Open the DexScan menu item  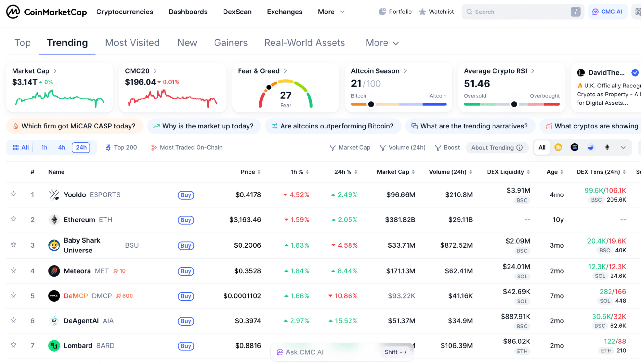(x=237, y=12)
